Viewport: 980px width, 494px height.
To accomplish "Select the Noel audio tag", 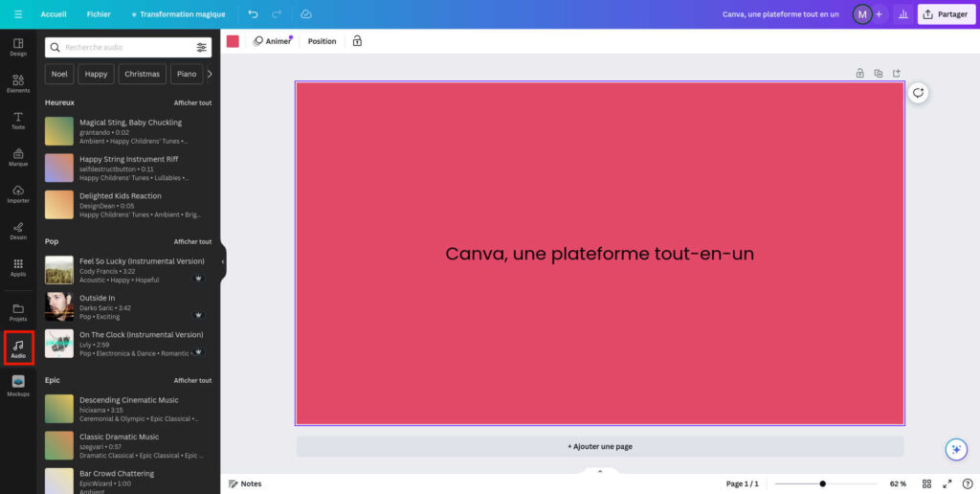I will 59,74.
